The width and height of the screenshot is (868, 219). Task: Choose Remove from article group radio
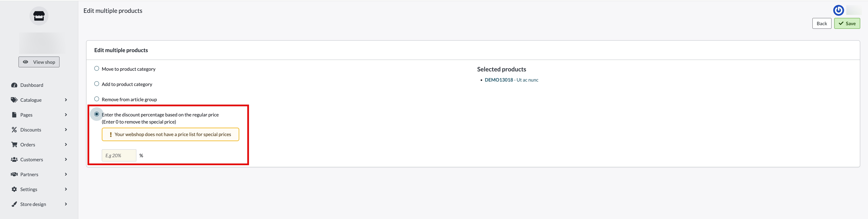point(97,99)
